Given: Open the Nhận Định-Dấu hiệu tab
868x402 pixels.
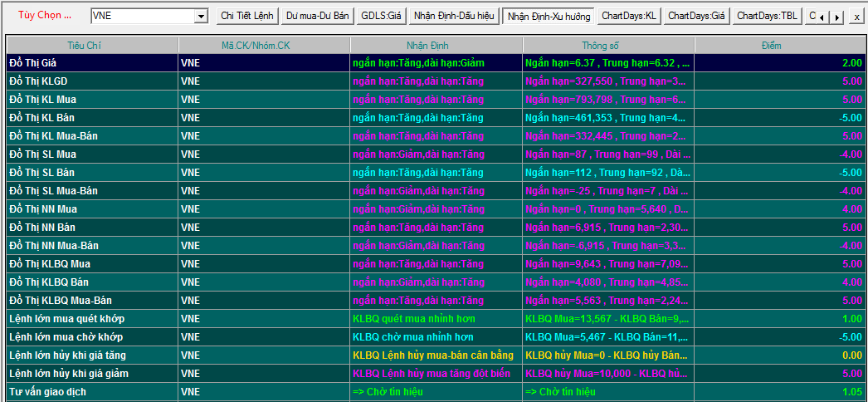Looking at the screenshot, I should tap(453, 16).
